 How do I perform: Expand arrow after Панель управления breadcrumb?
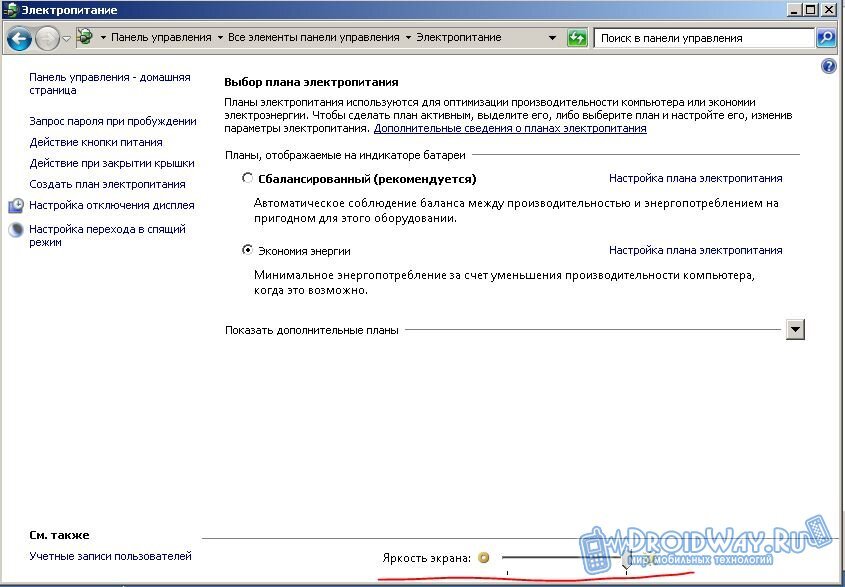coord(220,38)
